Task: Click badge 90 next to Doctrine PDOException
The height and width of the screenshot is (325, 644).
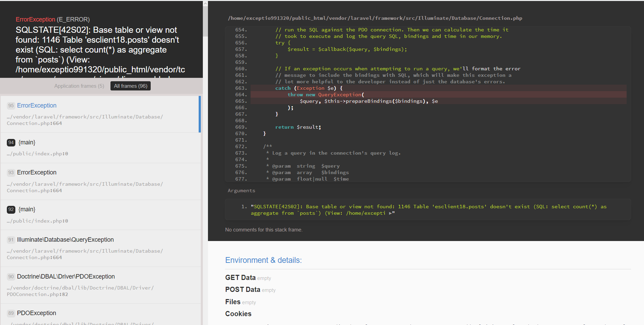Action: click(x=11, y=277)
